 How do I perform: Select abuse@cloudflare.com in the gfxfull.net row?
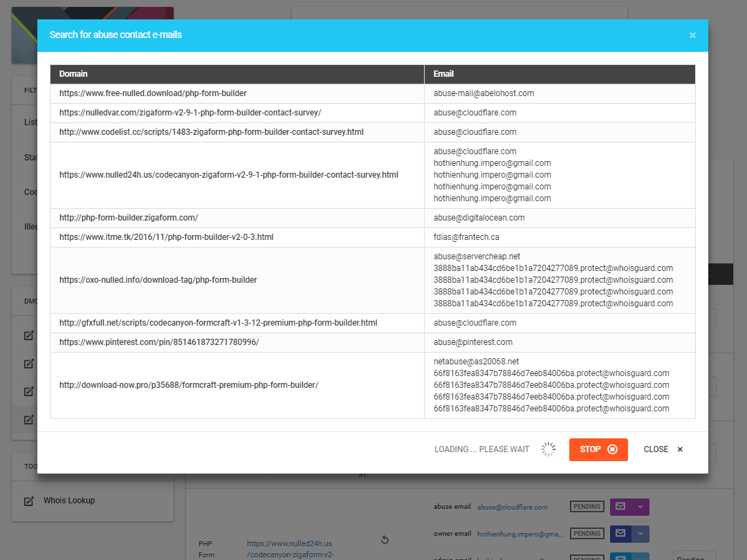[475, 323]
